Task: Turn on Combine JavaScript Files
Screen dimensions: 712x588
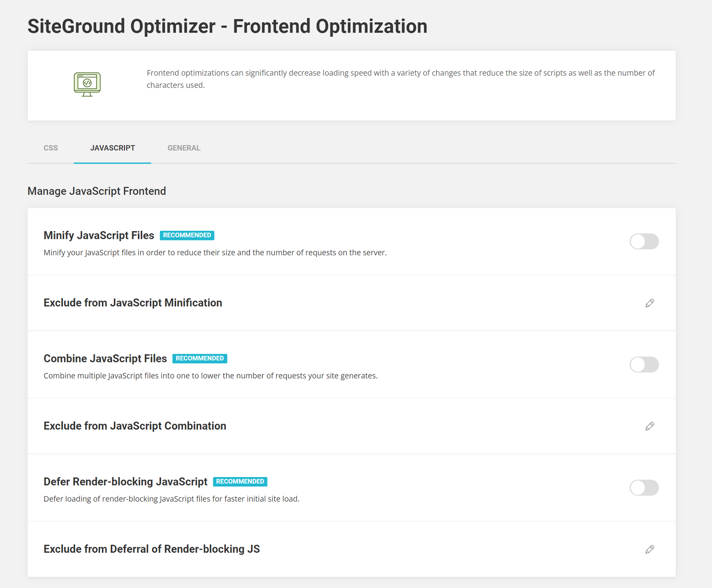Action: click(644, 365)
